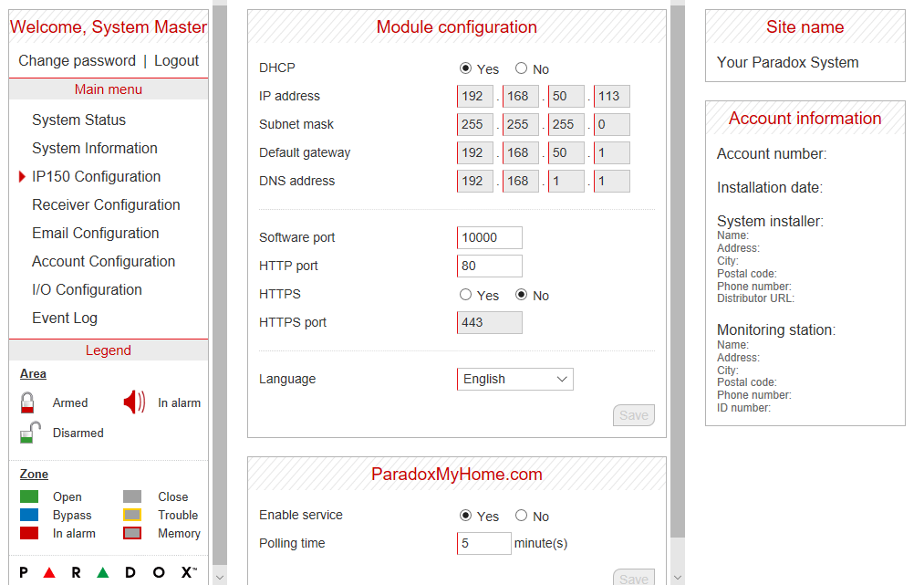Click the gray Close zone swatch

(x=132, y=496)
